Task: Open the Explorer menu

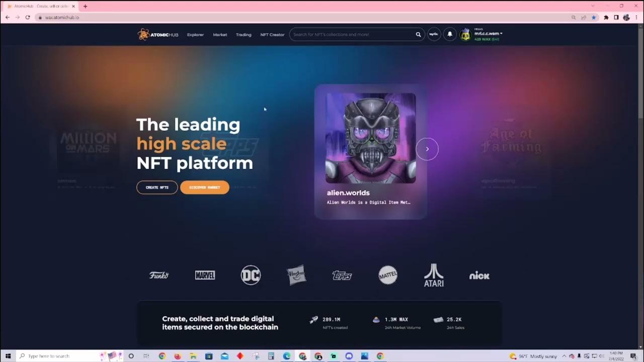Action: point(195,35)
